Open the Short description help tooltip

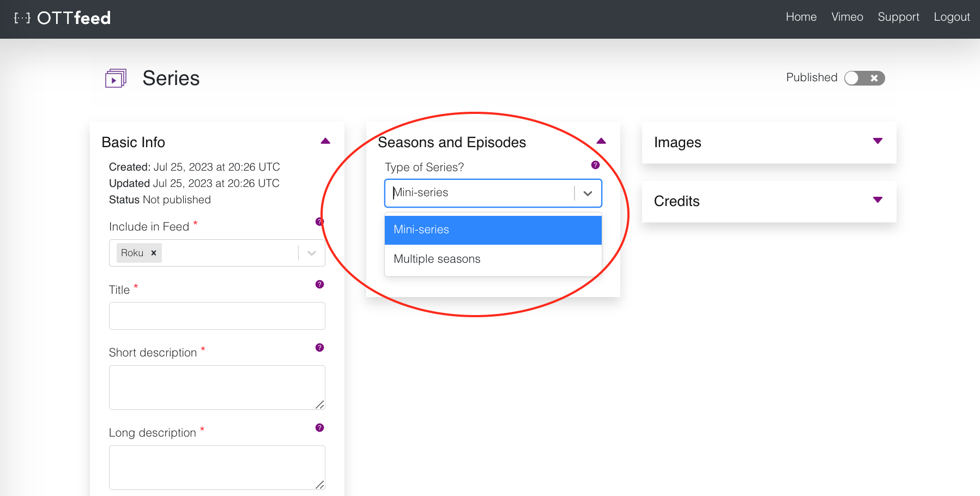pyautogui.click(x=319, y=347)
